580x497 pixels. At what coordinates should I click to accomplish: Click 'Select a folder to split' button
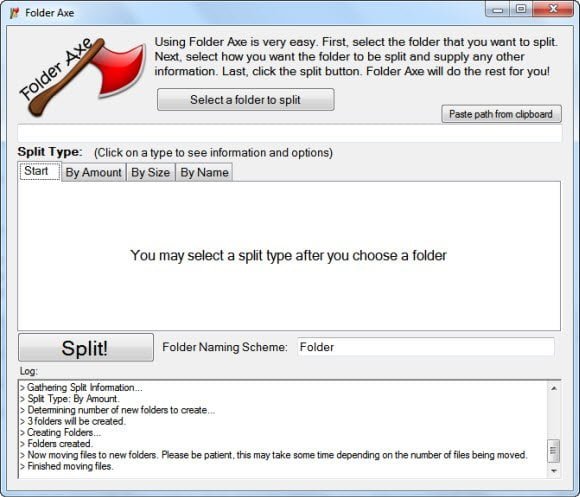pos(246,99)
